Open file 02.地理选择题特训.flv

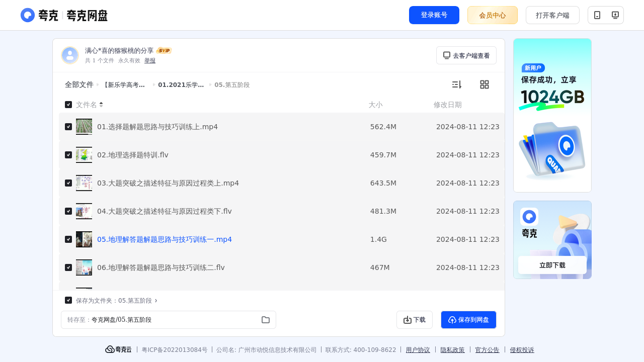(x=133, y=155)
